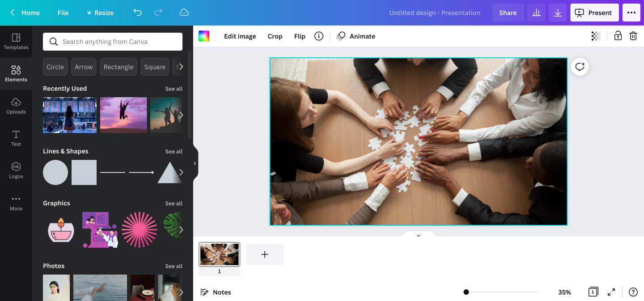644x301 pixels.
Task: Add a new page with plus button
Action: tap(265, 254)
